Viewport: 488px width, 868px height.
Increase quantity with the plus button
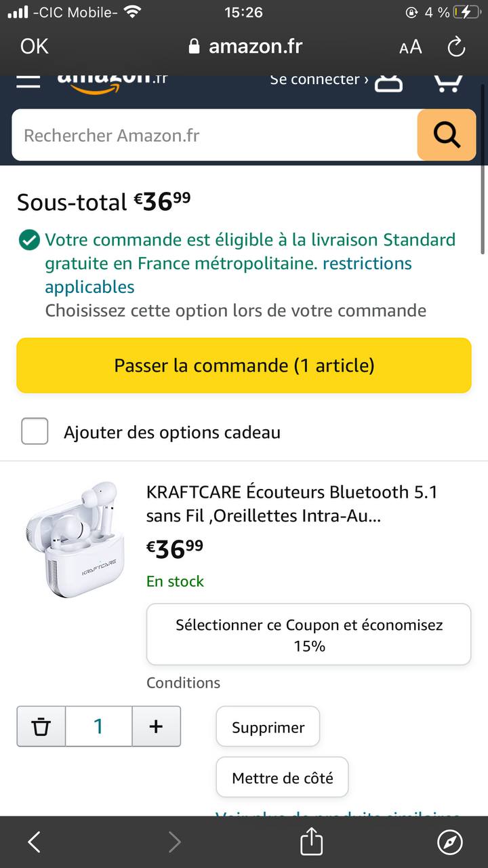point(156,726)
